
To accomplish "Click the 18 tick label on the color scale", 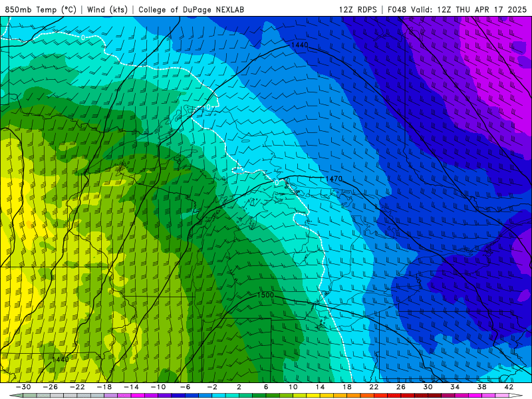I will pos(346,387).
